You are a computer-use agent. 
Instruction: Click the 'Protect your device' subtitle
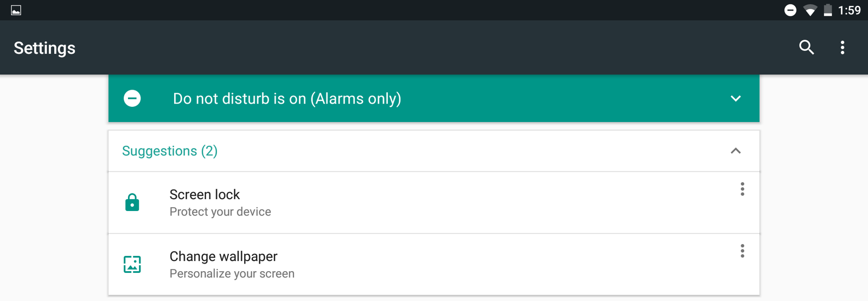[220, 212]
